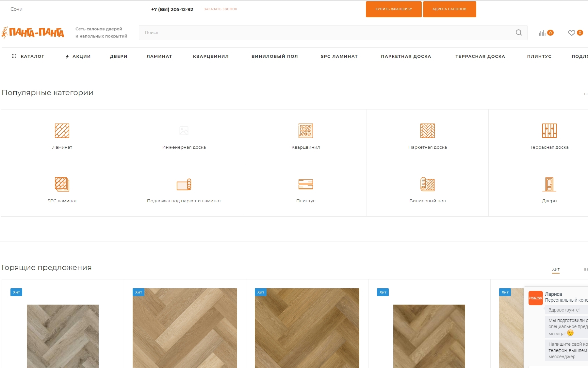
Task: Go to Паркетная доска in navigation bar
Action: click(406, 56)
